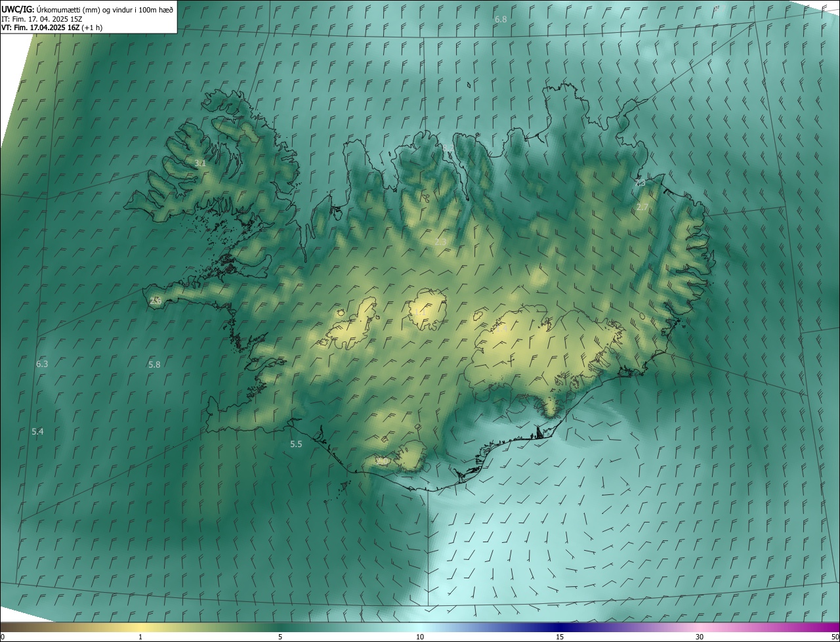Click the 50 tick label on the color scale
Viewport: 840px width, 642px height.
point(835,637)
